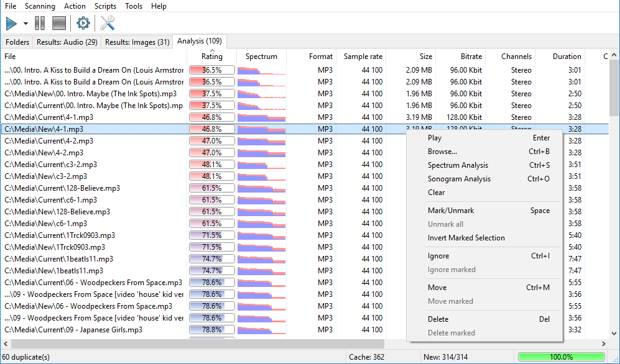Start scanning with the Play toolbar icon

(11, 23)
